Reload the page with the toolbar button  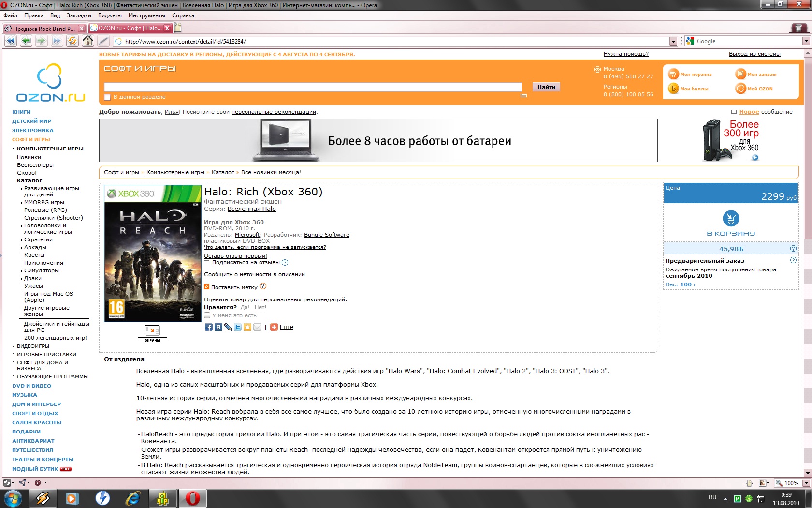point(72,41)
